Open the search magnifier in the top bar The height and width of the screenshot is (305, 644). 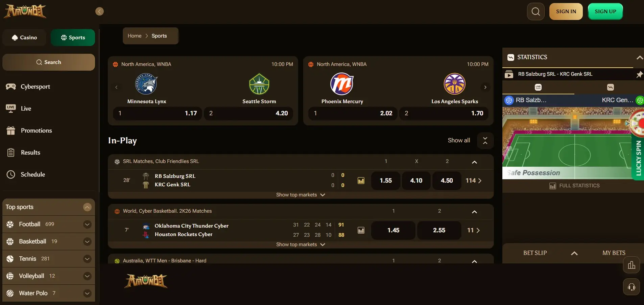[535, 11]
